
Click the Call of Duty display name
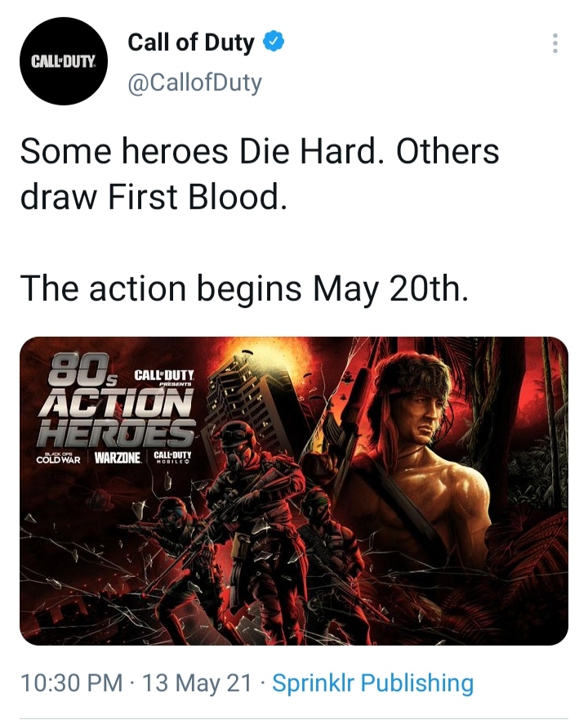[191, 43]
